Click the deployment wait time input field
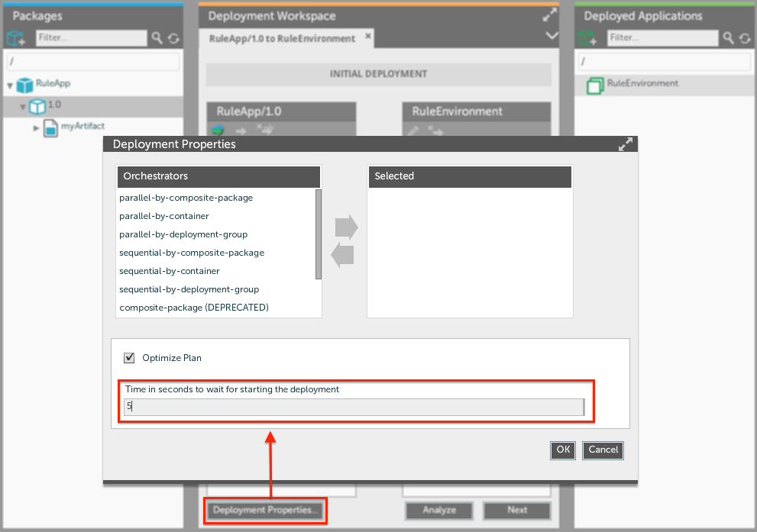 (x=354, y=407)
